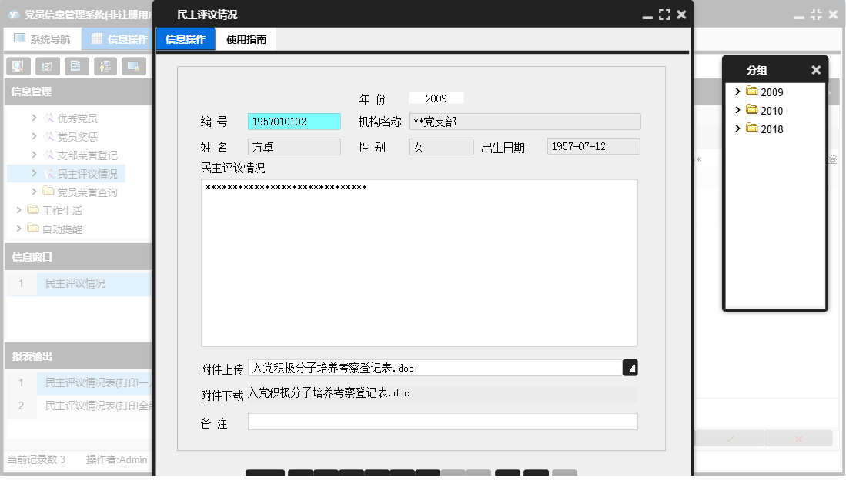Expand the 自动提醒 tree node
Screen dimensions: 846x504
(19, 229)
